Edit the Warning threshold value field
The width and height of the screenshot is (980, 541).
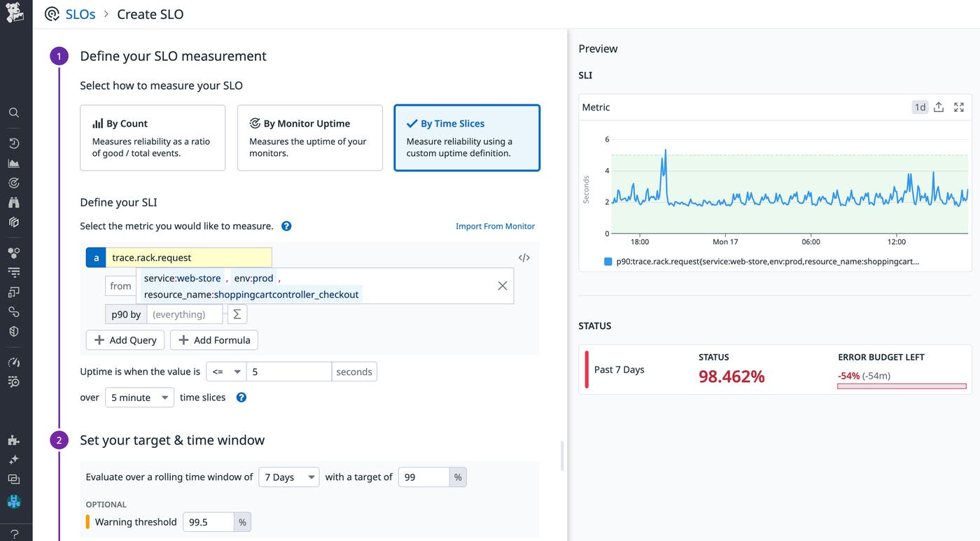(x=208, y=521)
